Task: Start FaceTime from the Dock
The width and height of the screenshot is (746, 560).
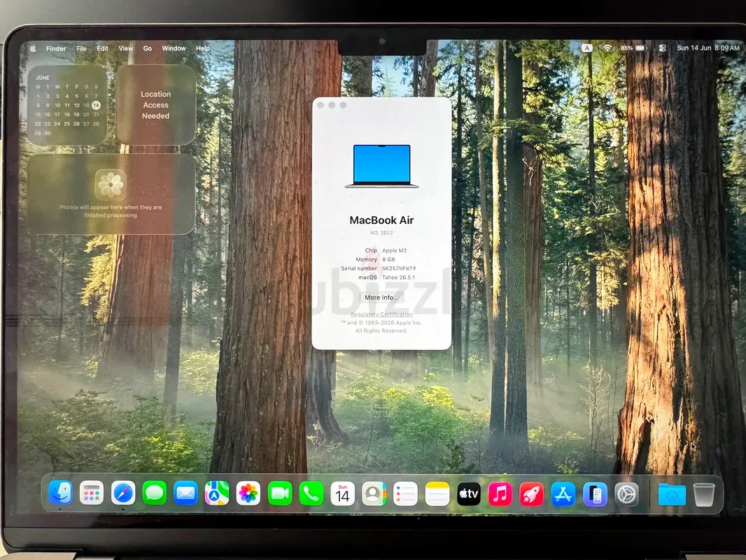Action: pyautogui.click(x=280, y=494)
